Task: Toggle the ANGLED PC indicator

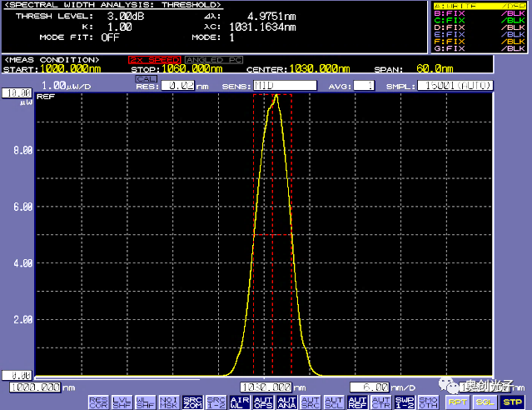Action: pyautogui.click(x=214, y=60)
